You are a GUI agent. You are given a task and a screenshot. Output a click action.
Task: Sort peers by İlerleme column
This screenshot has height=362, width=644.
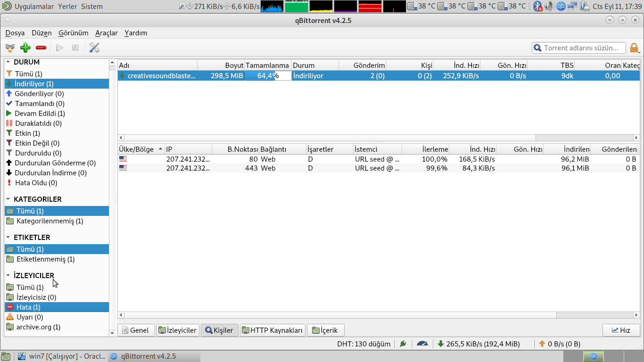pos(425,149)
